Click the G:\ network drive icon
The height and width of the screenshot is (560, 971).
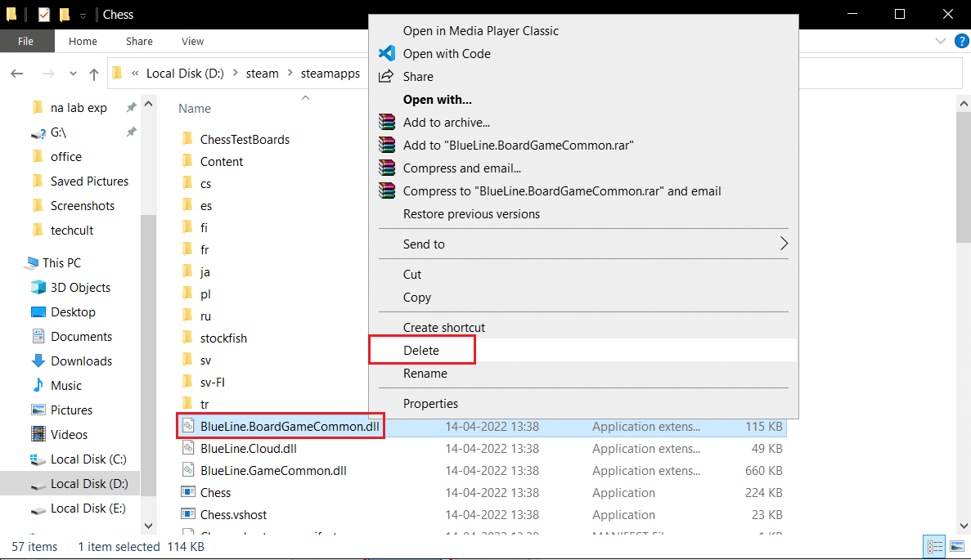[x=38, y=132]
